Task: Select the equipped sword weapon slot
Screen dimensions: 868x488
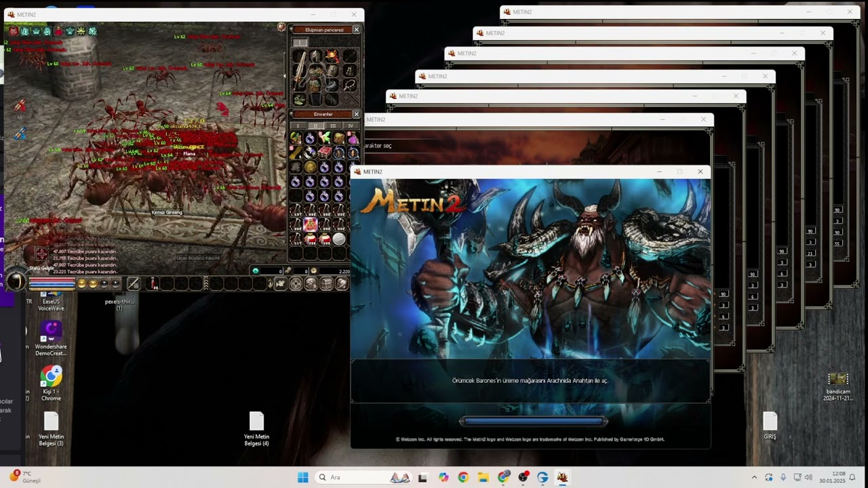Action: (300, 70)
